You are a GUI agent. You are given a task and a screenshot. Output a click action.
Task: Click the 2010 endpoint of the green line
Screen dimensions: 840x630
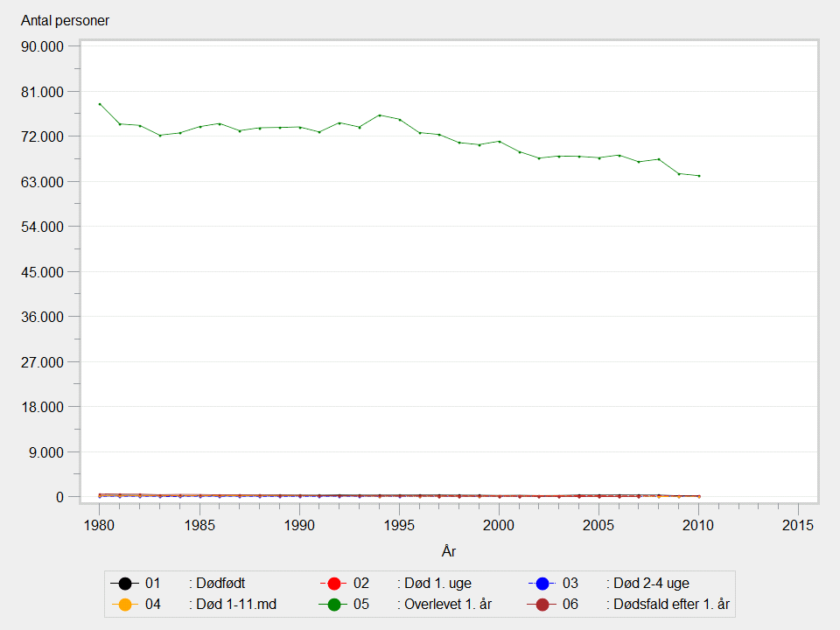[698, 176]
